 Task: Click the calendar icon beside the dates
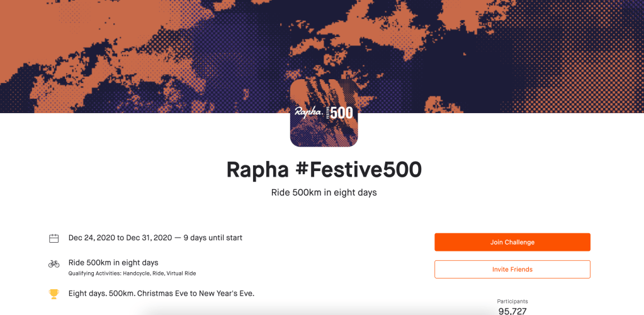click(54, 238)
